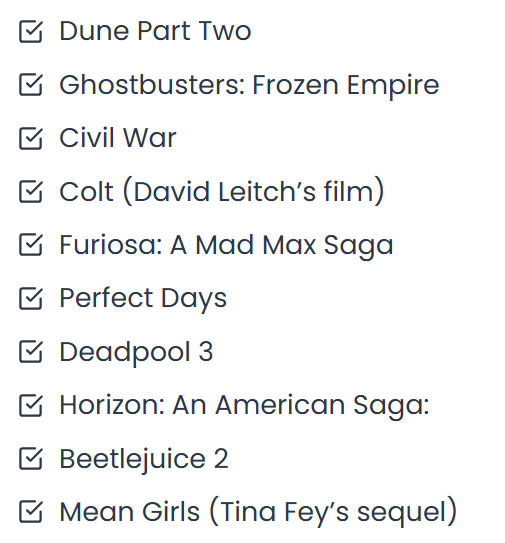Click the Deadpool 3 list text

pyautogui.click(x=136, y=353)
